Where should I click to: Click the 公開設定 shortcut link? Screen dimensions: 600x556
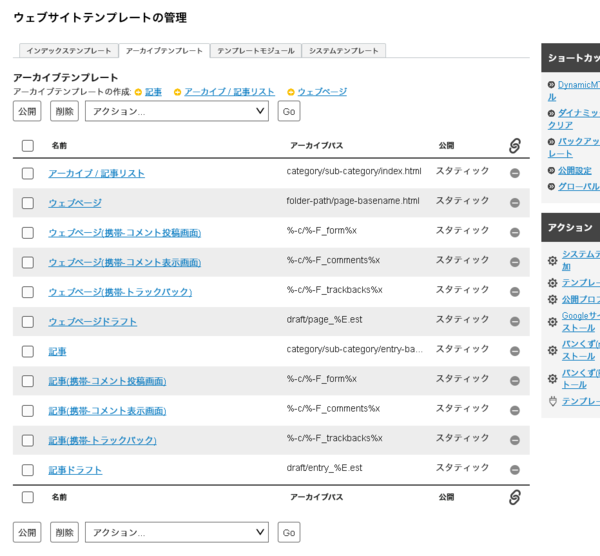[574, 170]
